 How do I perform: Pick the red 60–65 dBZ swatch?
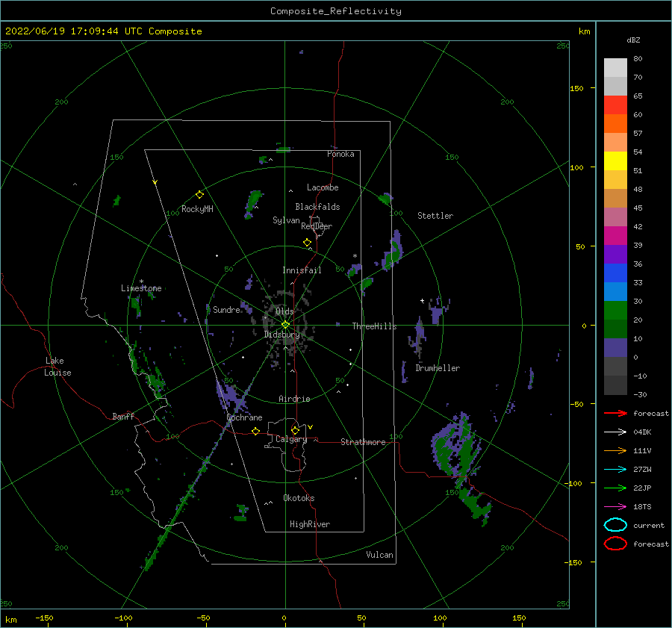point(615,105)
